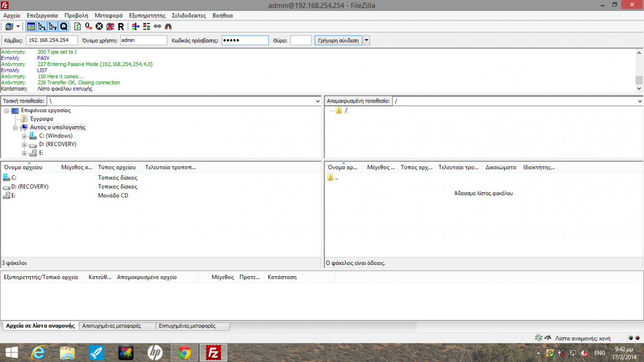
Task: Click the ENG language indicator in tray
Action: coord(600,353)
